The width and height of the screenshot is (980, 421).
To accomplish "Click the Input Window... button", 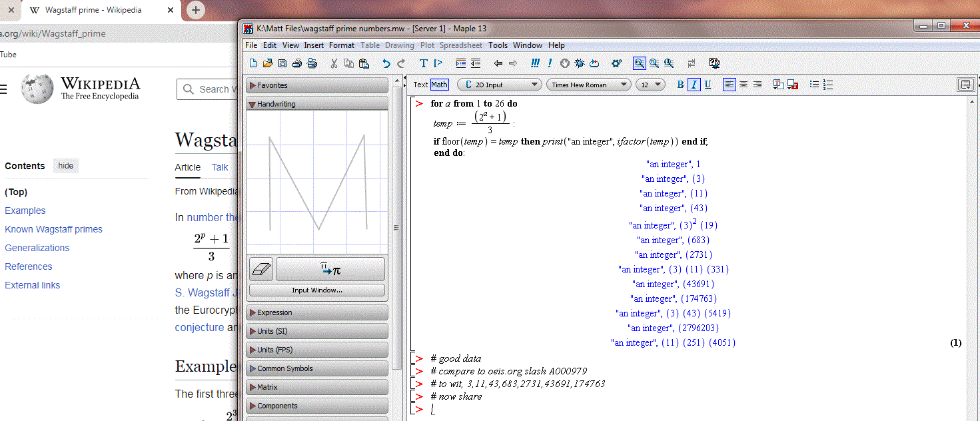I will coord(317,290).
